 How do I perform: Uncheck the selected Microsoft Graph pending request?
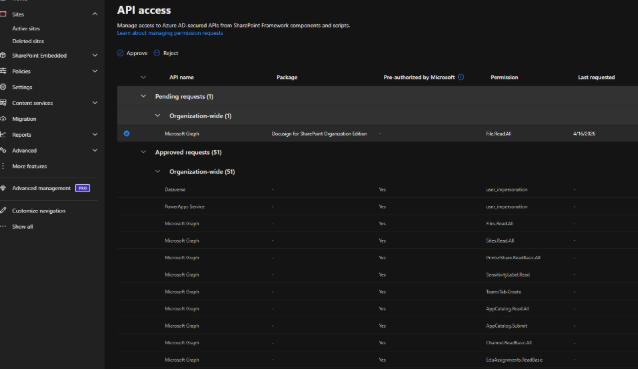click(x=127, y=133)
